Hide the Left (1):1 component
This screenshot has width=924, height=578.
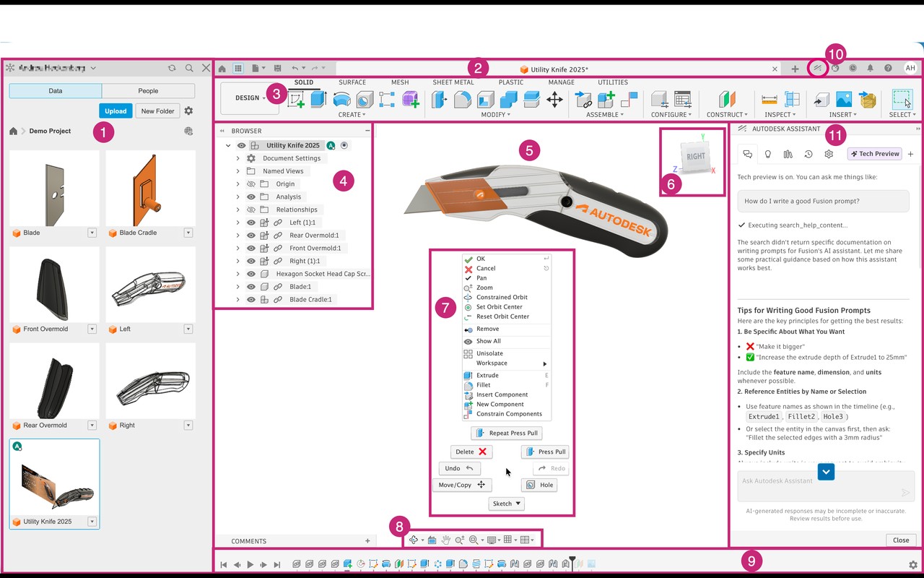[x=251, y=223]
